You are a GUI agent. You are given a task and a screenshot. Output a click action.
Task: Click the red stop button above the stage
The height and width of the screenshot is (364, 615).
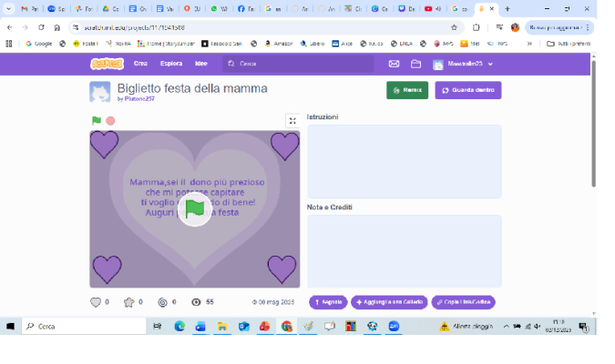click(110, 121)
